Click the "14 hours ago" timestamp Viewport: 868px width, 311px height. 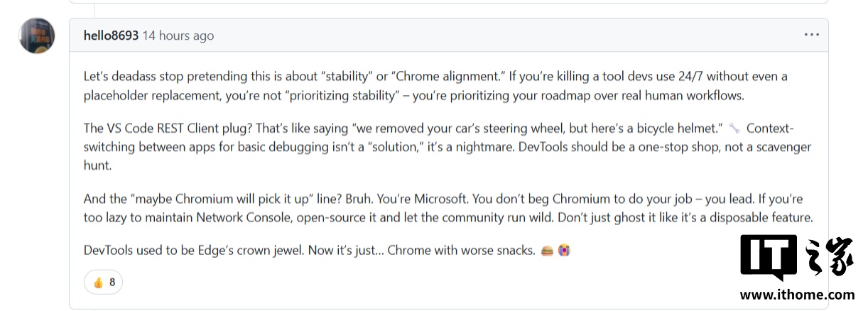[x=178, y=36]
